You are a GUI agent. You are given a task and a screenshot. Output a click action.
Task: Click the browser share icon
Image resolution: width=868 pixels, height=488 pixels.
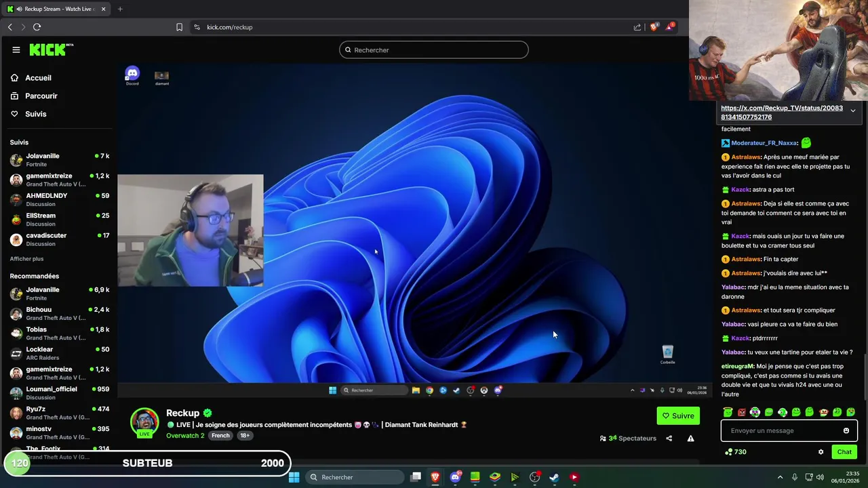coord(637,27)
